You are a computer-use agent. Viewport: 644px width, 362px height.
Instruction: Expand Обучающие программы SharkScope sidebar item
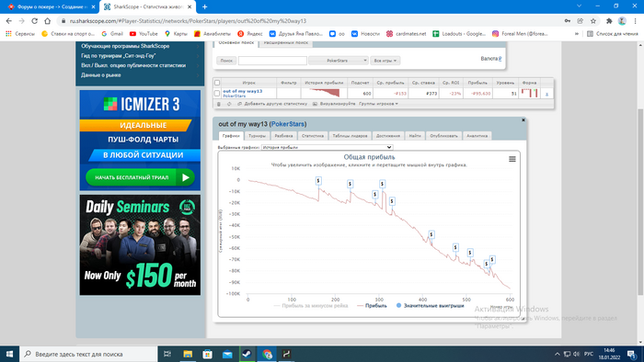(140, 46)
